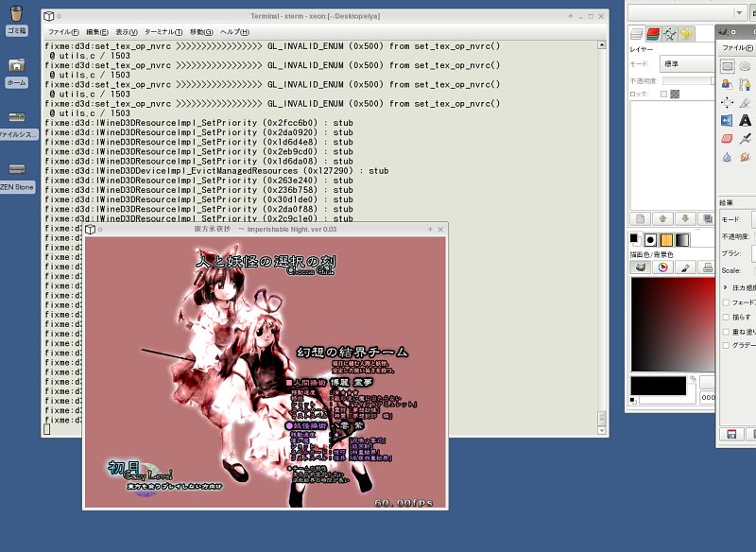Open the Gradients tab icon

[682, 239]
